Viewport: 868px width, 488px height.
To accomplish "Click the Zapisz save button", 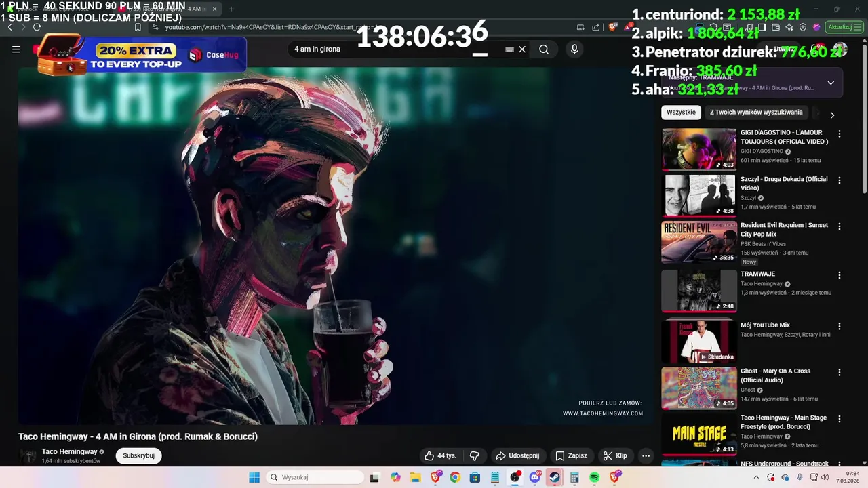I will pos(572,455).
